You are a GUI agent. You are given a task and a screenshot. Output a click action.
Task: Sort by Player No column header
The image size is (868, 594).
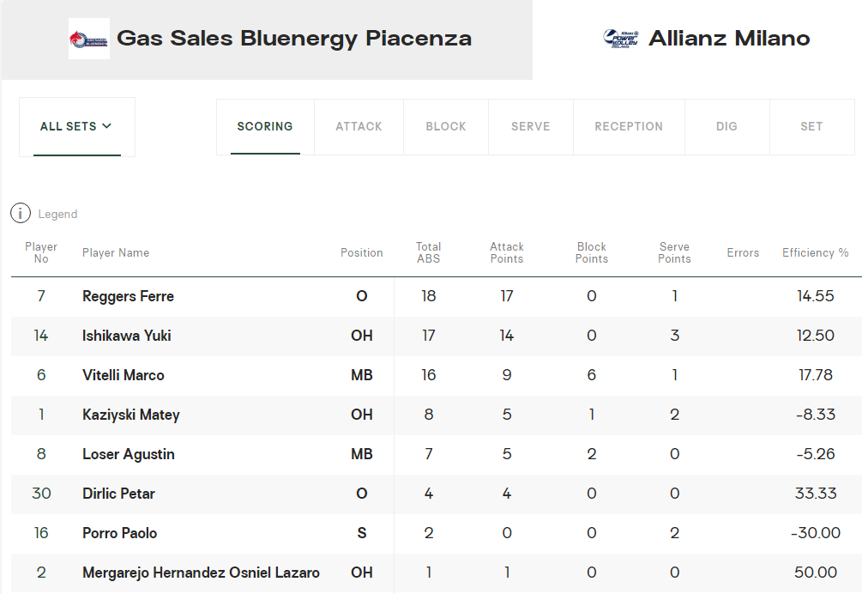[41, 252]
